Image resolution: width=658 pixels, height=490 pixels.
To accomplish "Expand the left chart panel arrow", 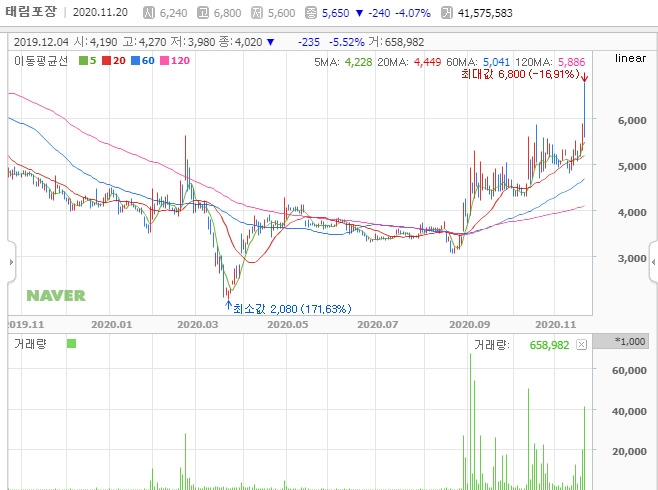I will tap(11, 262).
